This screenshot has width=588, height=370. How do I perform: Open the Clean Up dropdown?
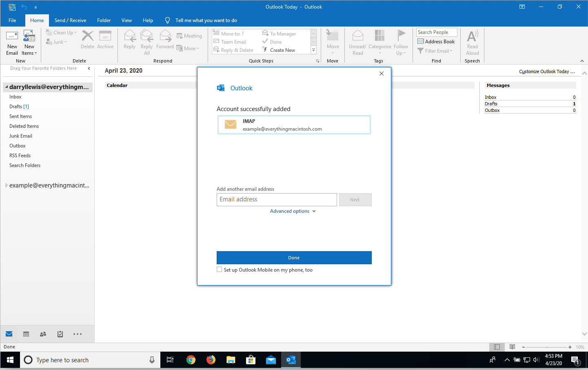coord(61,33)
